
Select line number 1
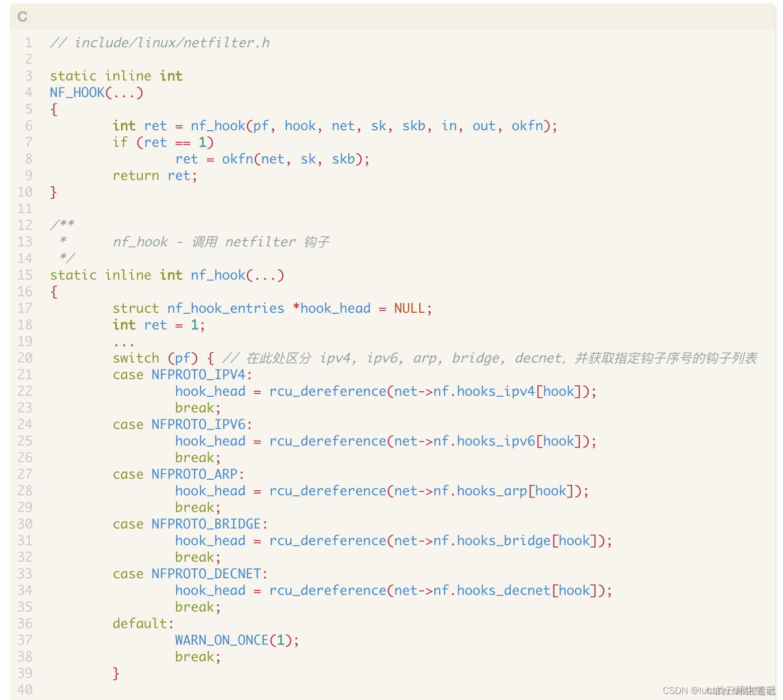[x=28, y=42]
